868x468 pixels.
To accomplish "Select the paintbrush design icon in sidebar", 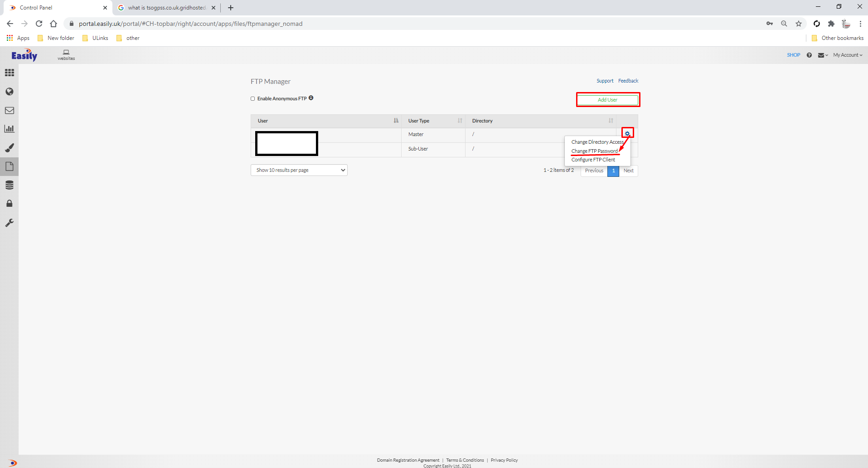I will tap(10, 148).
